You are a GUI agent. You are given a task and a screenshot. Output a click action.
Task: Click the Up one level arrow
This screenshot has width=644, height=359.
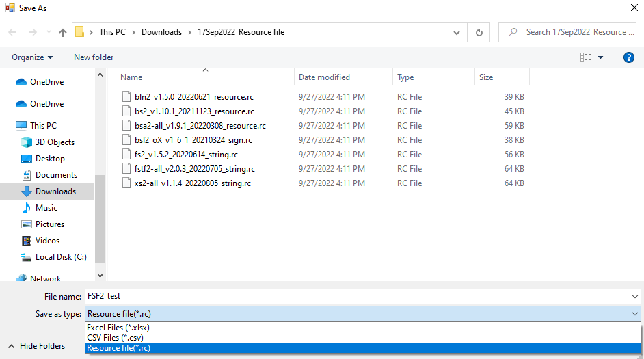pyautogui.click(x=63, y=32)
